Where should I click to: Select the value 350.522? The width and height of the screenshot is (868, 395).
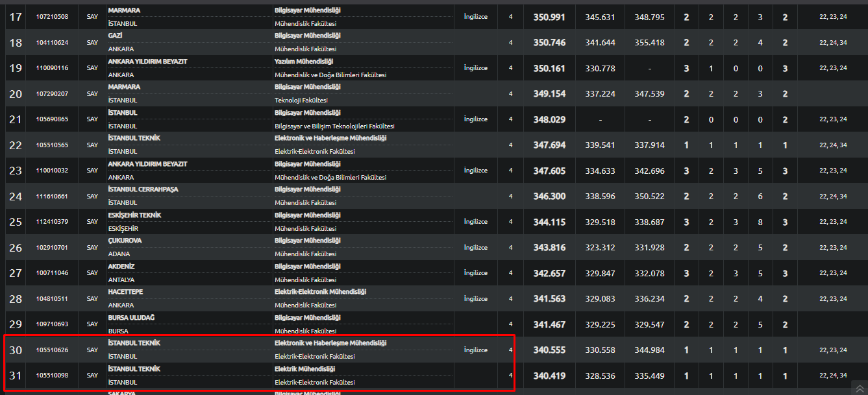click(x=649, y=196)
